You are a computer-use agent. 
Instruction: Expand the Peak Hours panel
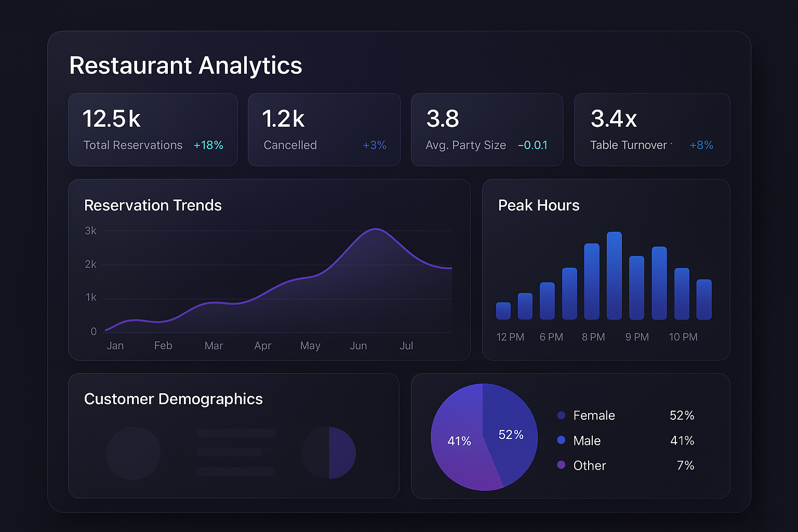[x=606, y=269]
